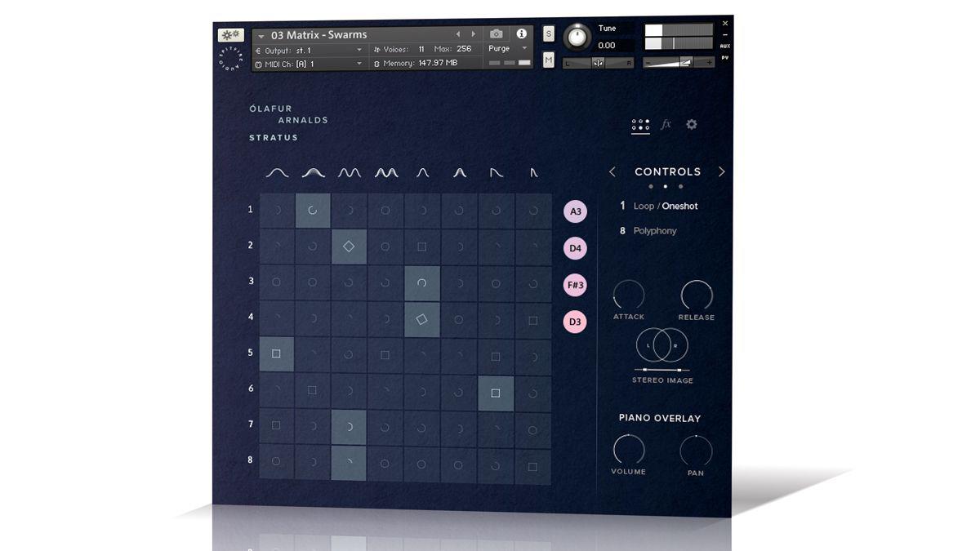Toggle the highlighted square cell in row 5
Viewport: 980px width, 551px height.
pos(276,354)
